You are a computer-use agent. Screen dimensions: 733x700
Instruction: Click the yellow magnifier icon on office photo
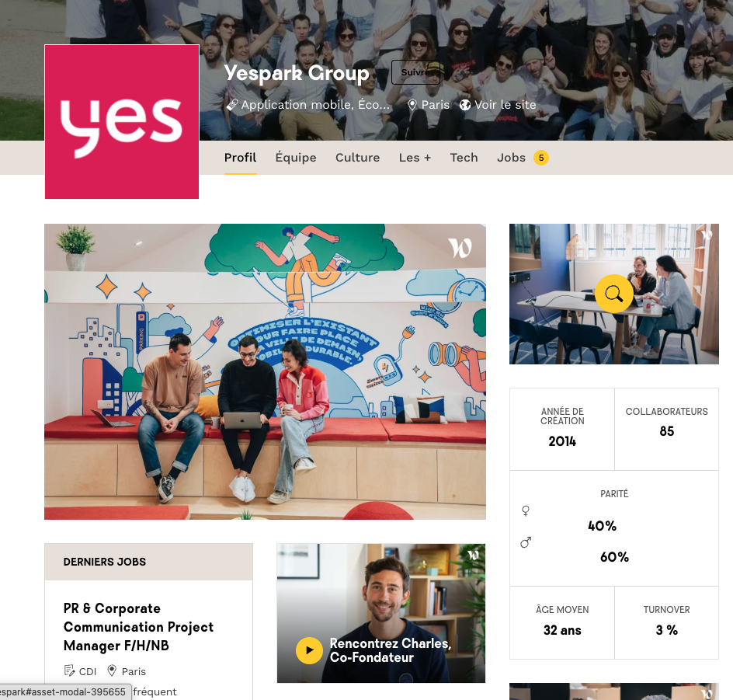tap(613, 294)
